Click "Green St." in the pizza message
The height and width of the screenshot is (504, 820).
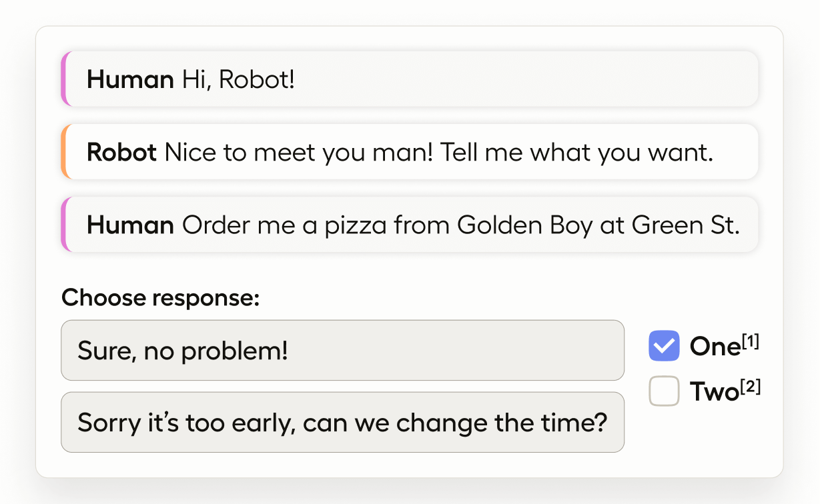(x=685, y=225)
